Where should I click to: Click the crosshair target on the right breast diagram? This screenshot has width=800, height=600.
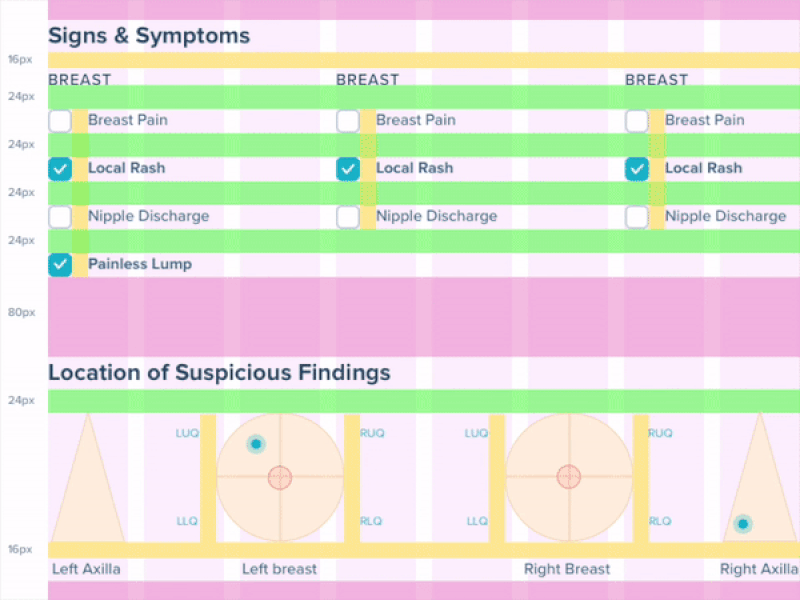coord(567,477)
